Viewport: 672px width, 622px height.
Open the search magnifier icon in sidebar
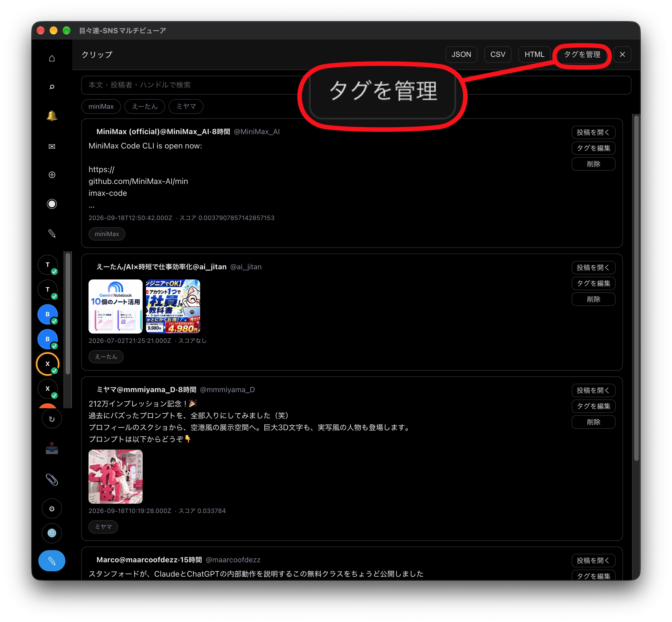coord(52,87)
